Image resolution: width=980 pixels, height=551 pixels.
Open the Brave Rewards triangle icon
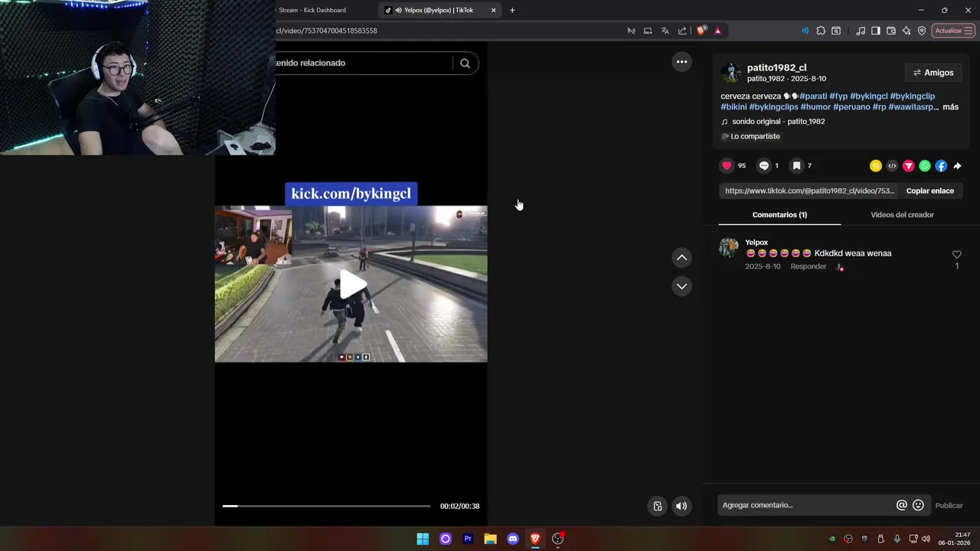(x=717, y=31)
